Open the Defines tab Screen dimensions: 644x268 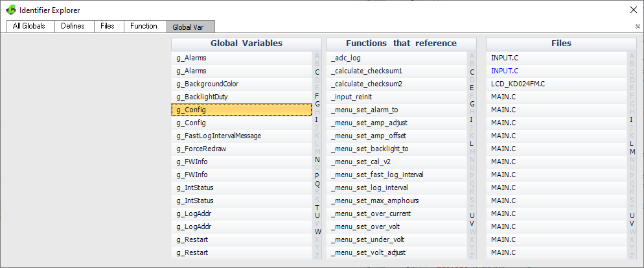73,27
